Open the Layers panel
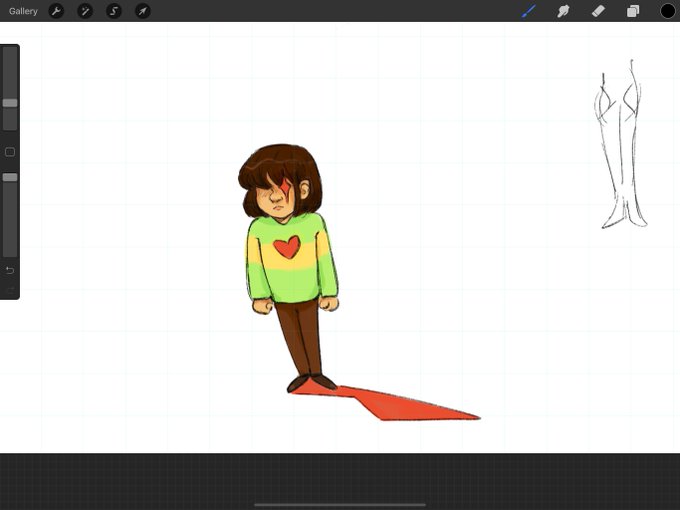This screenshot has width=680, height=510. click(x=633, y=11)
